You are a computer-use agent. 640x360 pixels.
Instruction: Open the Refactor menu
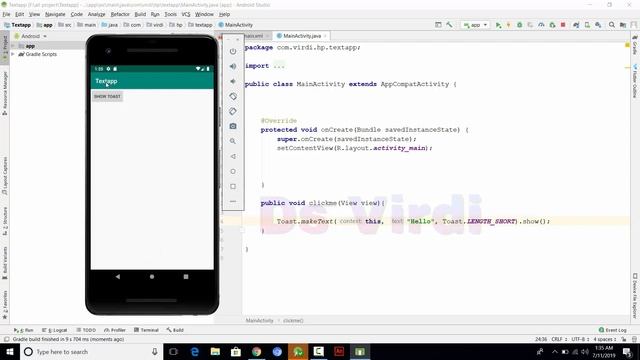(120, 14)
